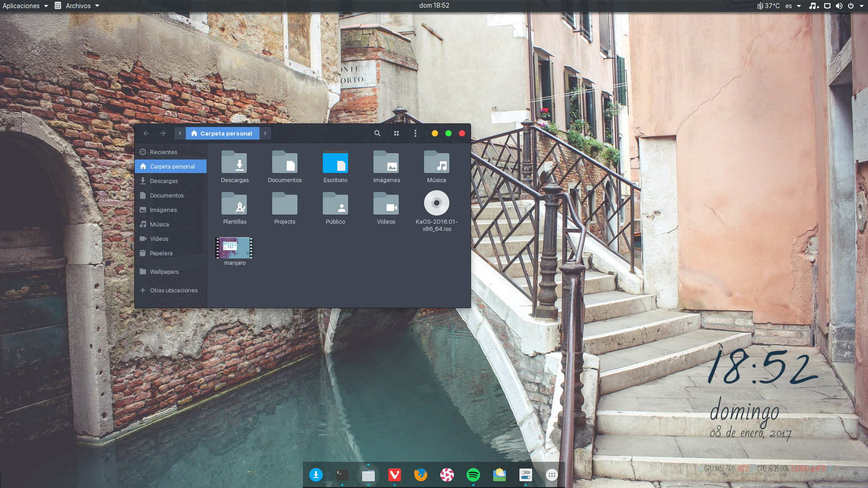This screenshot has height=488, width=868.
Task: Open the Aplicaciones menu
Action: (21, 6)
